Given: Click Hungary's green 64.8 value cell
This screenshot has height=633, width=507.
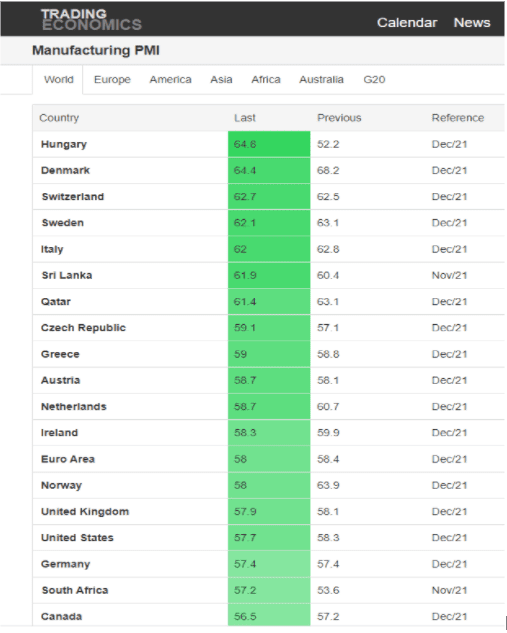Looking at the screenshot, I should (x=269, y=144).
